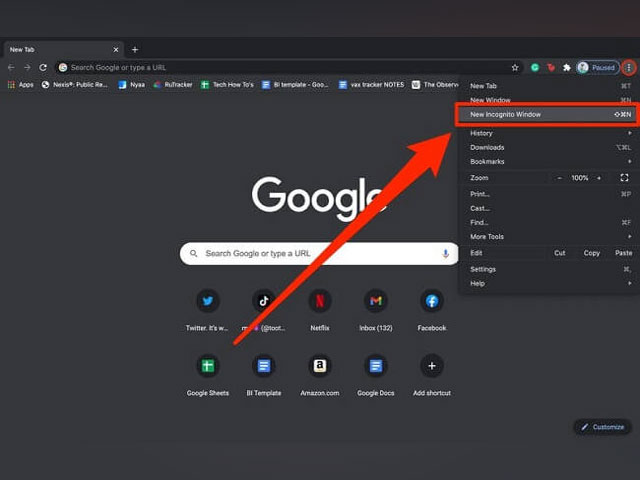Select the New Tab browser tab
This screenshot has width=640, height=480.
[x=63, y=50]
